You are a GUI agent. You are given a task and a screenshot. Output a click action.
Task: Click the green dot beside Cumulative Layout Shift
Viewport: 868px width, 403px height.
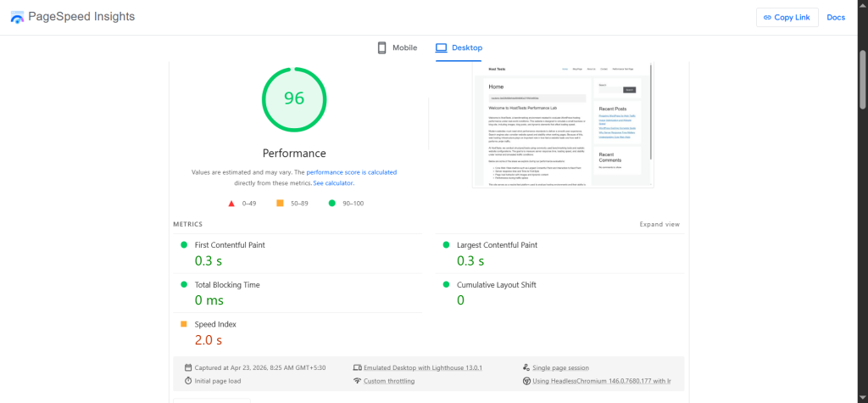pyautogui.click(x=445, y=285)
